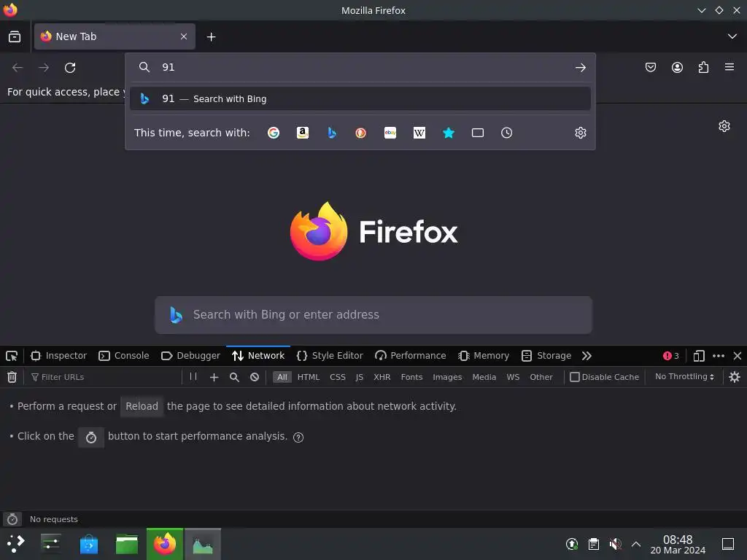Screen dimensions: 747x560
Task: Clear the network log with trash icon
Action: 12,377
